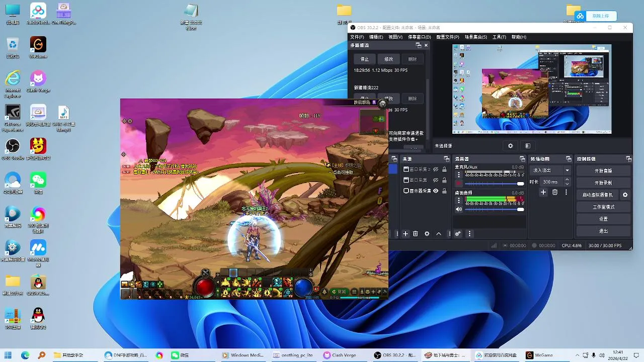
Task: Hide the 显示器采集 source
Action: (436, 191)
